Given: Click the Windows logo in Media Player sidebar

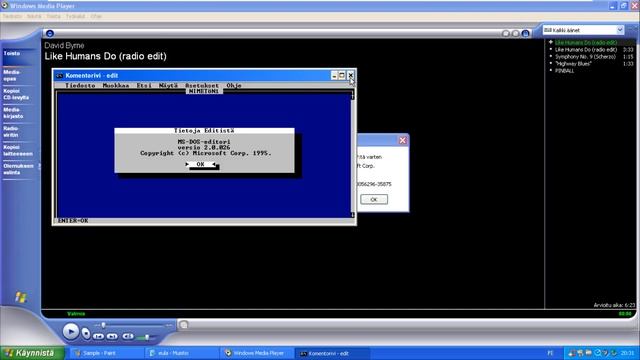Looking at the screenshot, I should pyautogui.click(x=21, y=297).
